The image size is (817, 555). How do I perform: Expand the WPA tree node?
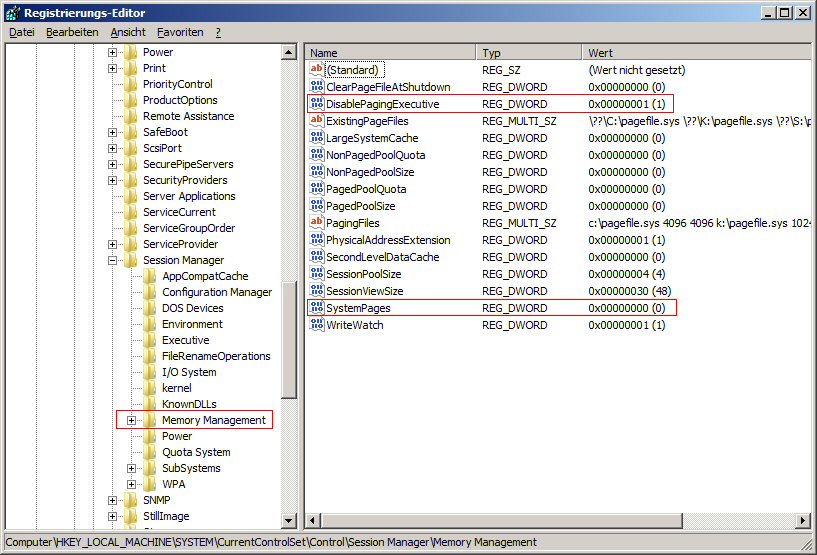point(131,484)
